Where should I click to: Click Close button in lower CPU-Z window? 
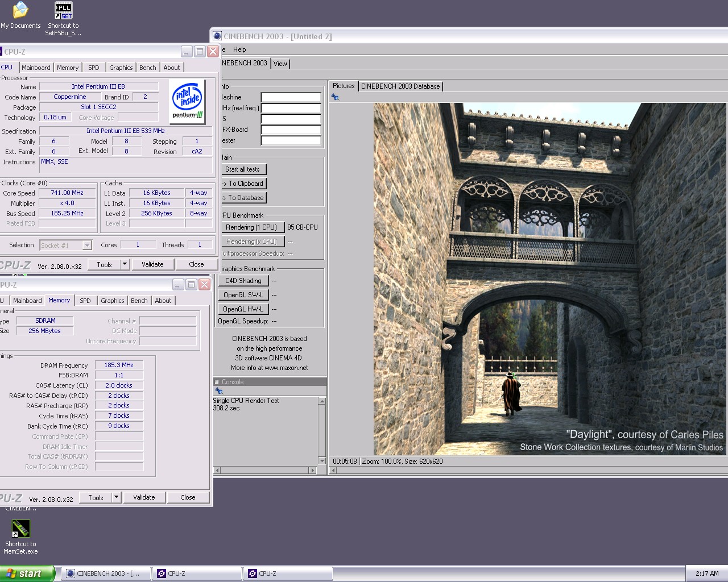188,497
